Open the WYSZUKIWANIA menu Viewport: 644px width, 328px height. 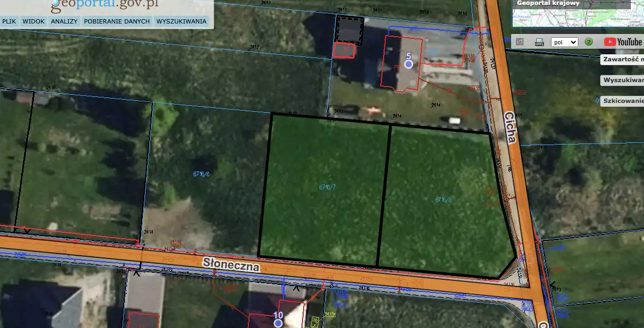[181, 21]
